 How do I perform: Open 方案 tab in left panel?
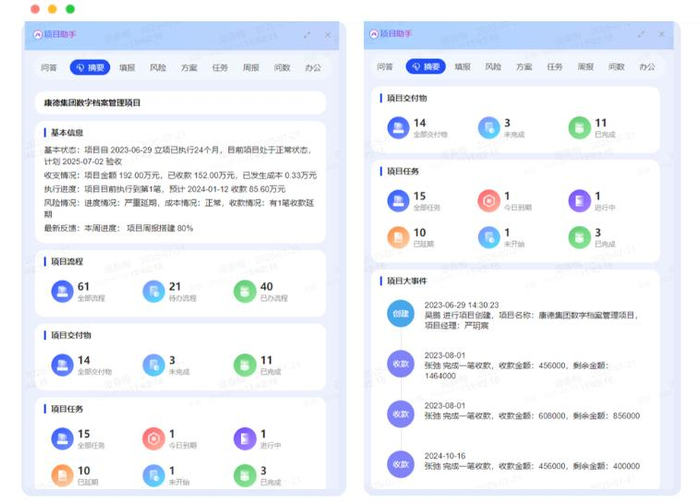(x=189, y=68)
